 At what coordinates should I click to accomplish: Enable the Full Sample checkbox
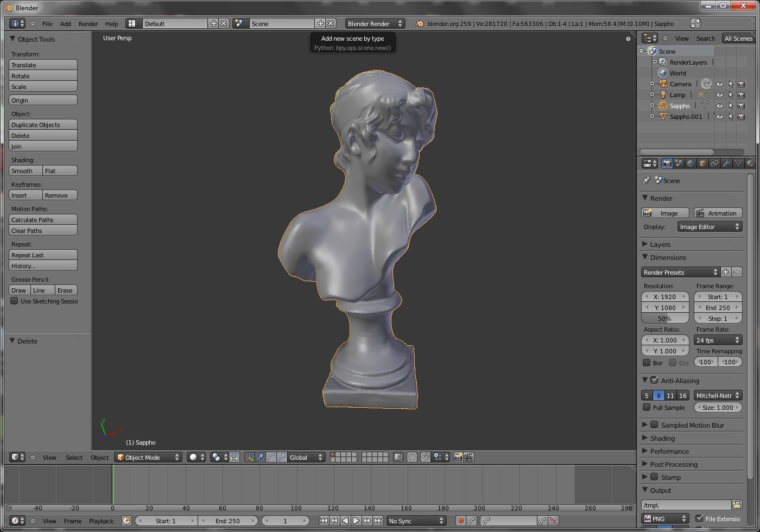coord(647,407)
